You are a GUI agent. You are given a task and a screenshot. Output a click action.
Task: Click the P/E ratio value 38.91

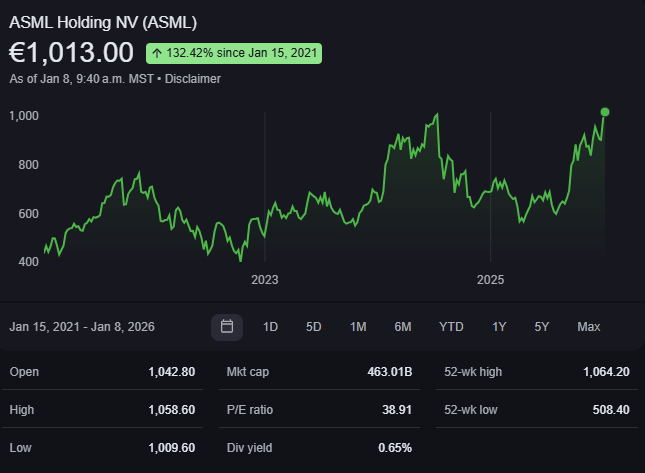tap(397, 410)
